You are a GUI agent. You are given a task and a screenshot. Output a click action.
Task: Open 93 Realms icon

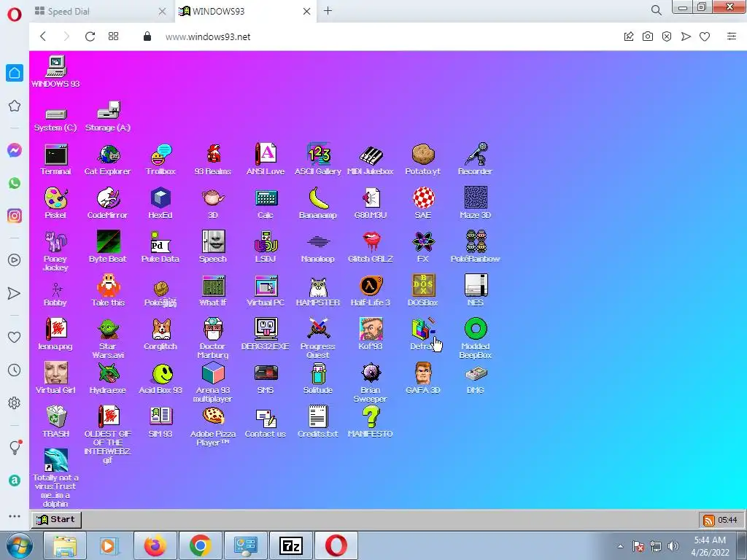(x=213, y=160)
